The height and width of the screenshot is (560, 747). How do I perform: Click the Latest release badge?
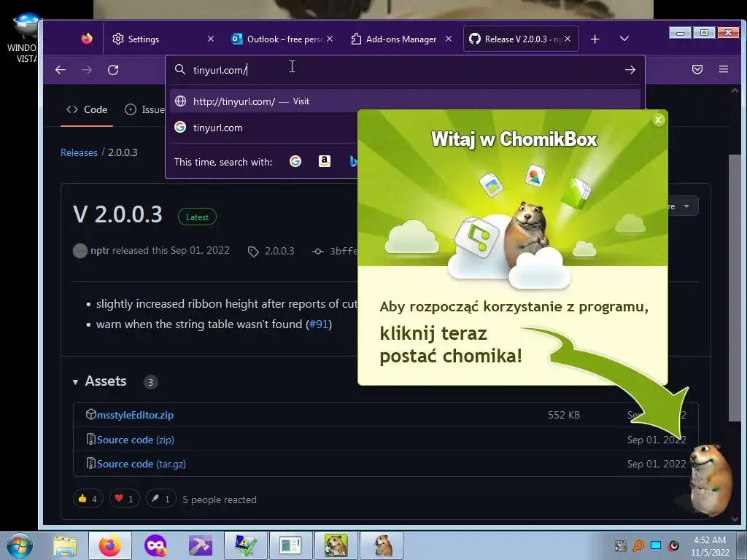click(197, 217)
